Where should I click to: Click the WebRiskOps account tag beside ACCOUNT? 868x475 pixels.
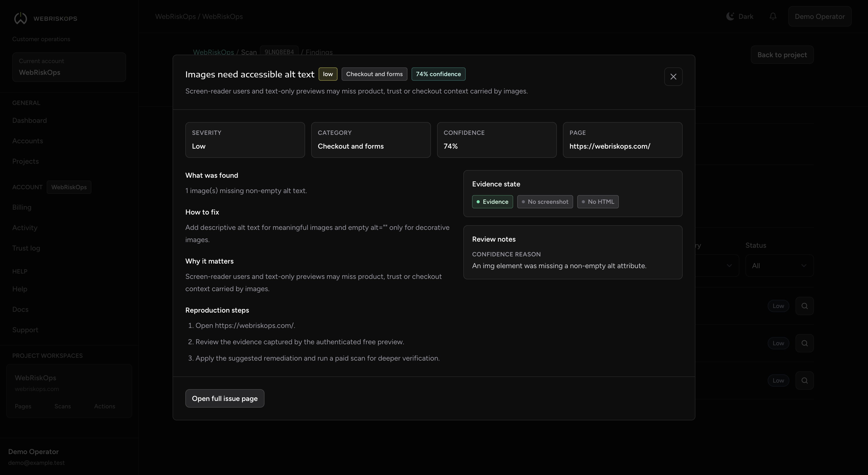(69, 187)
